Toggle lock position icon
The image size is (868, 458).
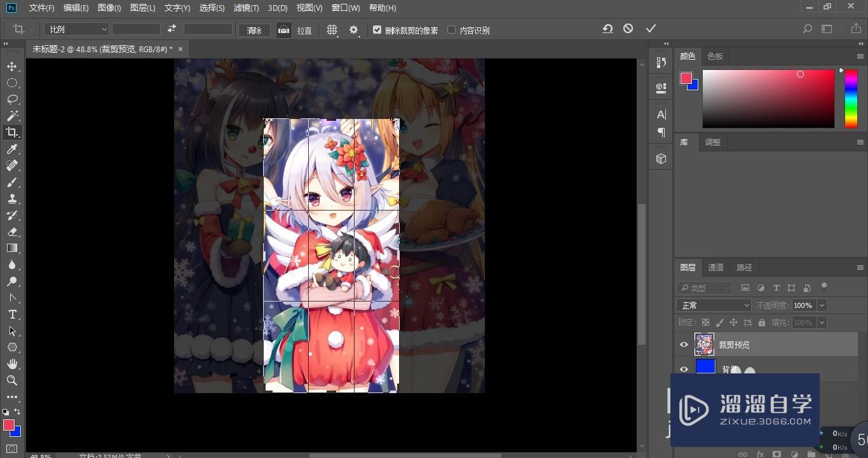point(733,323)
